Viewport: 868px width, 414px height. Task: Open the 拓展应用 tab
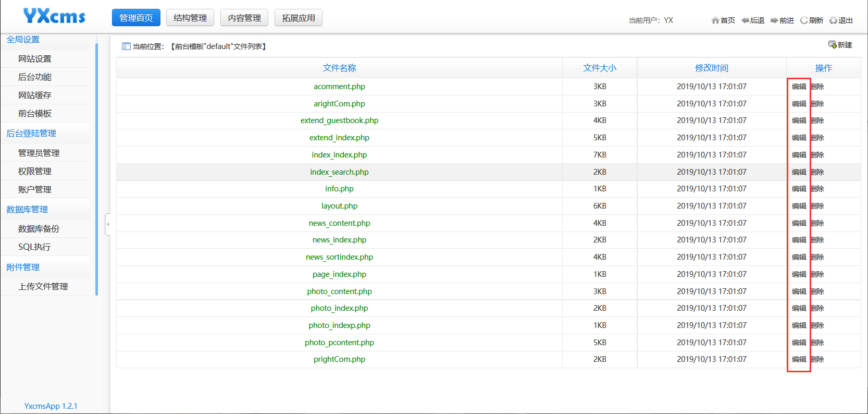click(x=298, y=18)
